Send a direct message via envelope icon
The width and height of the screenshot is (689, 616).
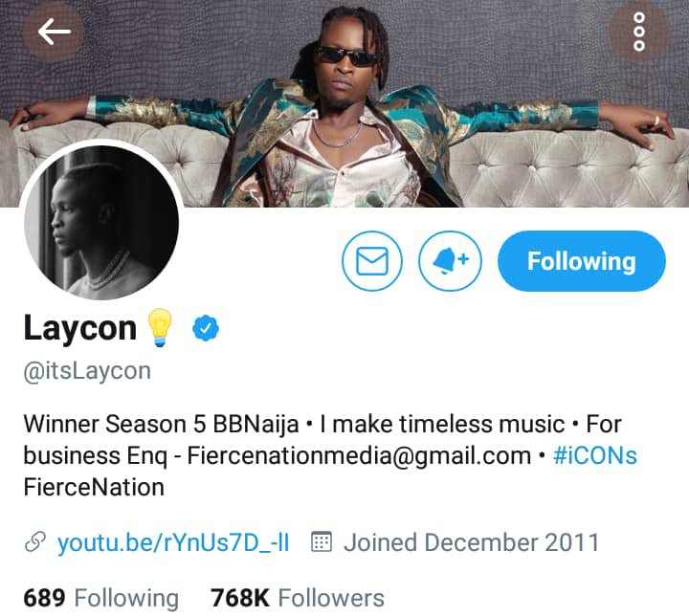(371, 261)
